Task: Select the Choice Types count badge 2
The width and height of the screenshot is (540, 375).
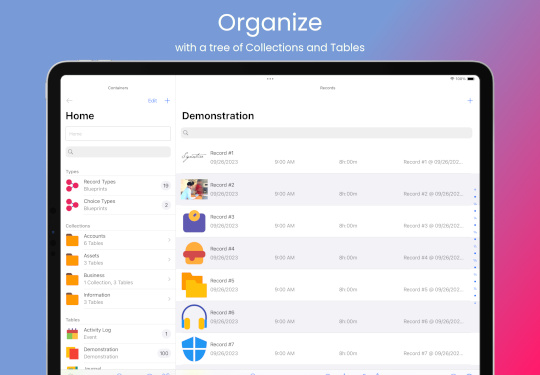Action: click(166, 205)
